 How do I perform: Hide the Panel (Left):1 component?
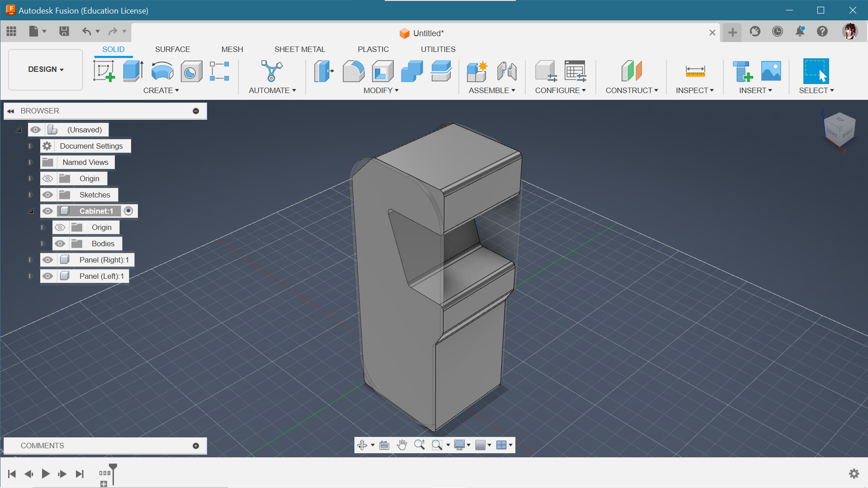point(48,276)
